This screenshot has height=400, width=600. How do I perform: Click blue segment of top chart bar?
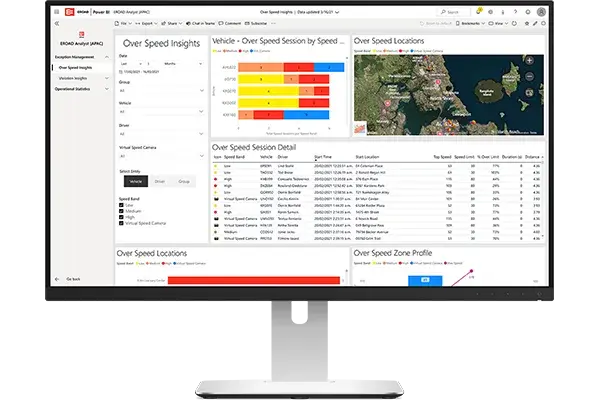coord(329,68)
